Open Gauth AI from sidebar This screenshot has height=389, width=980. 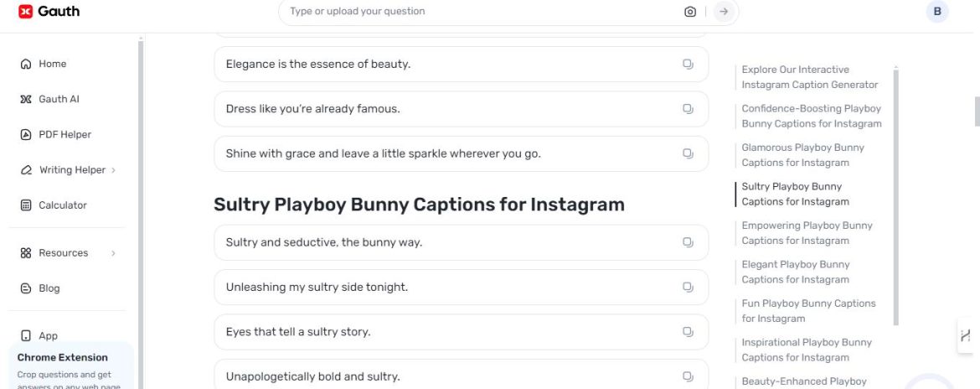coord(59,99)
